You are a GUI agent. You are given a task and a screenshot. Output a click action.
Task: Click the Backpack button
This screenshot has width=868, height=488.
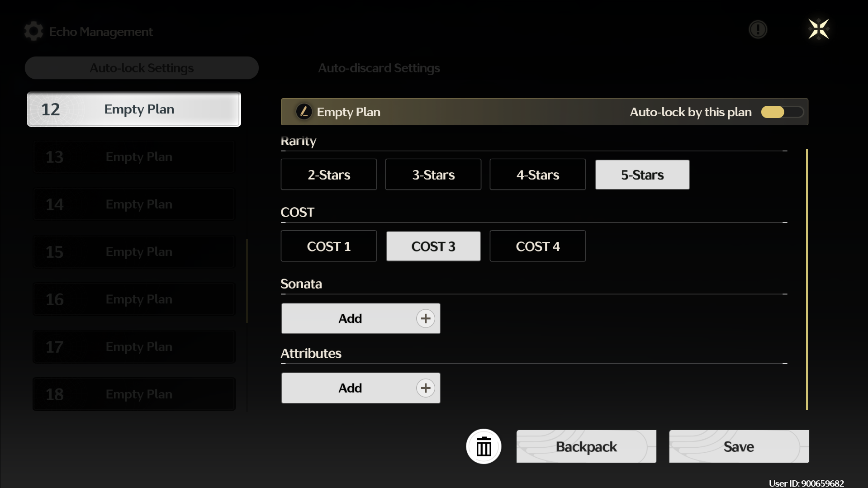point(586,446)
